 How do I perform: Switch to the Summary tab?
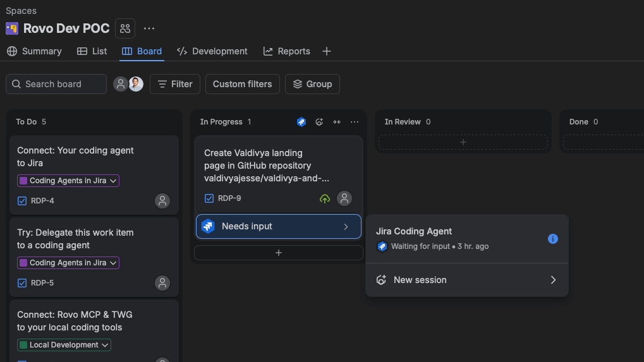click(34, 51)
